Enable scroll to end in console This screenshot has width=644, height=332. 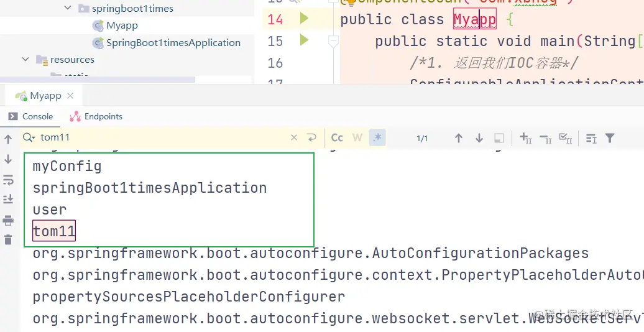[8, 200]
